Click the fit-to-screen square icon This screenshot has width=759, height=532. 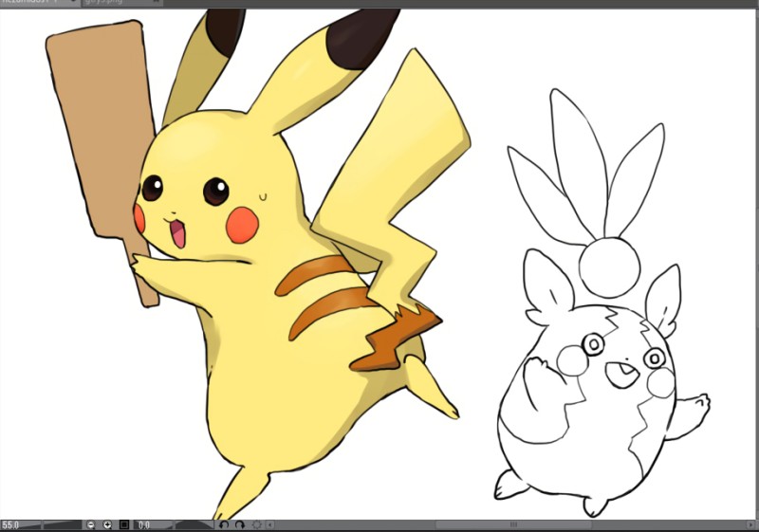(124, 524)
